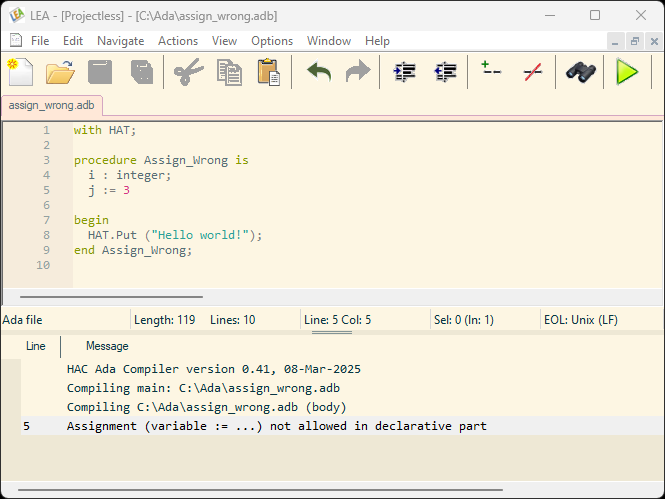Image resolution: width=665 pixels, height=499 pixels.
Task: Click the Line column header in messages
Action: [x=36, y=346]
